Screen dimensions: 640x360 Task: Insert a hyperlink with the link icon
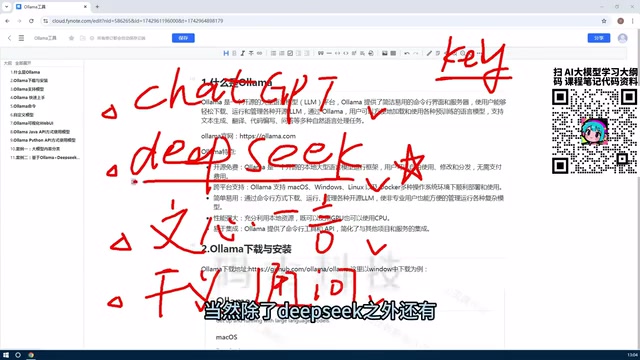pyautogui.click(x=260, y=53)
